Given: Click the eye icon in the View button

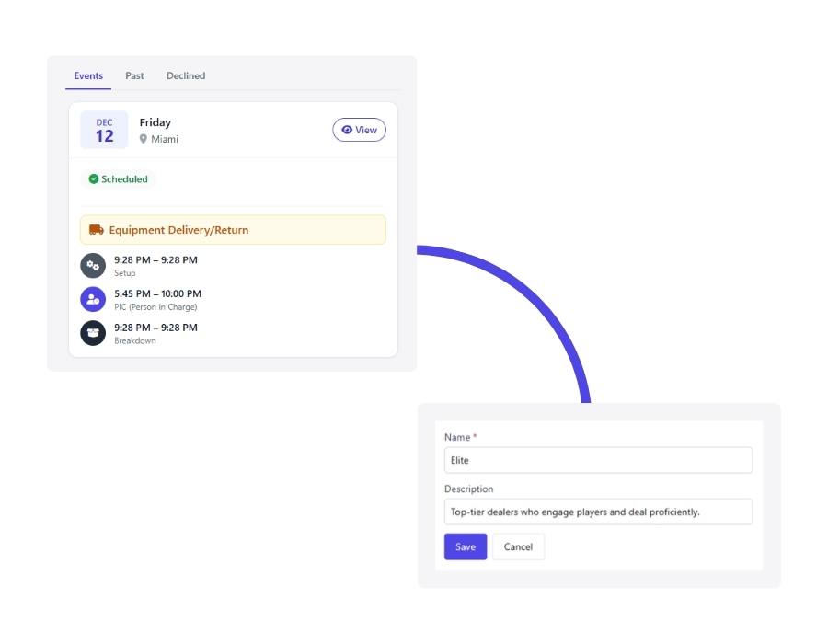Looking at the screenshot, I should point(347,130).
